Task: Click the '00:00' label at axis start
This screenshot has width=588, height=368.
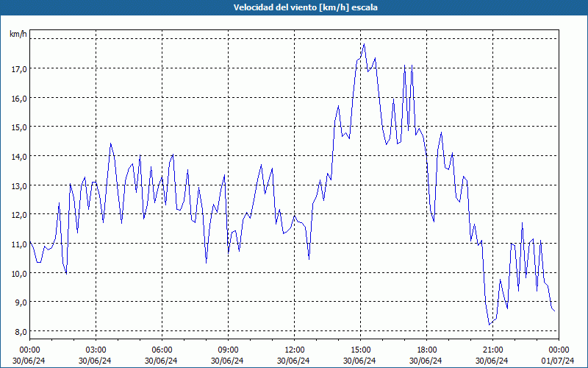Action: (29, 350)
